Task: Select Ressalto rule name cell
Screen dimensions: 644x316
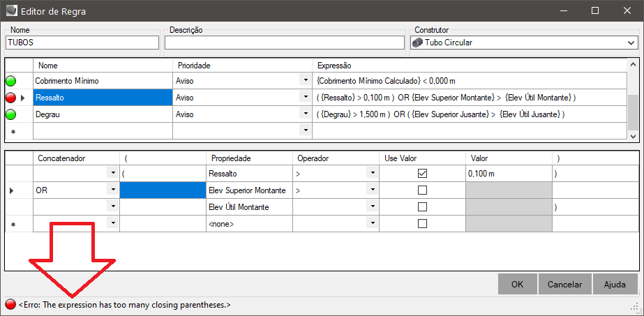Action: coord(103,98)
